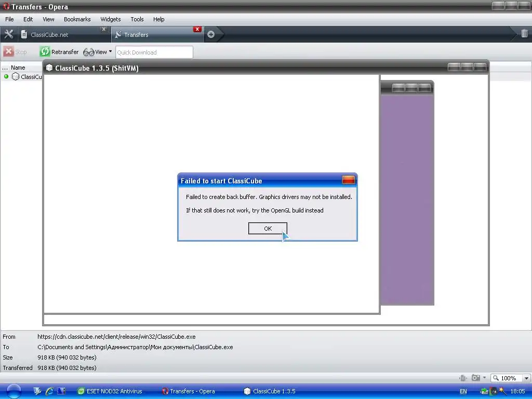Close the ClassiCube.net tab

pyautogui.click(x=104, y=29)
